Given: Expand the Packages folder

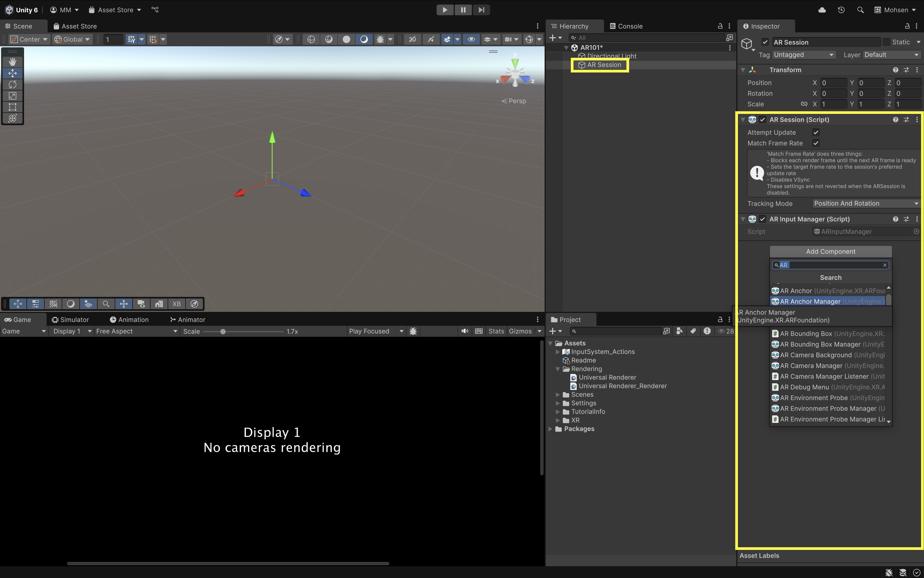Looking at the screenshot, I should (550, 429).
